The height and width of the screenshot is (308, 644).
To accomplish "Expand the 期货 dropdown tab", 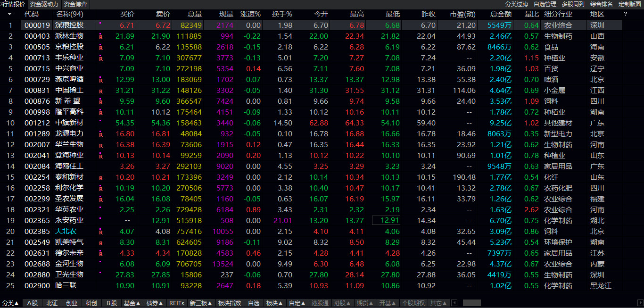I will [x=365, y=303].
